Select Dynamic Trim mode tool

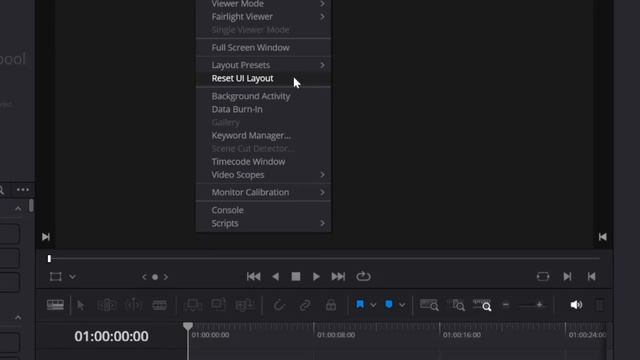pos(133,305)
